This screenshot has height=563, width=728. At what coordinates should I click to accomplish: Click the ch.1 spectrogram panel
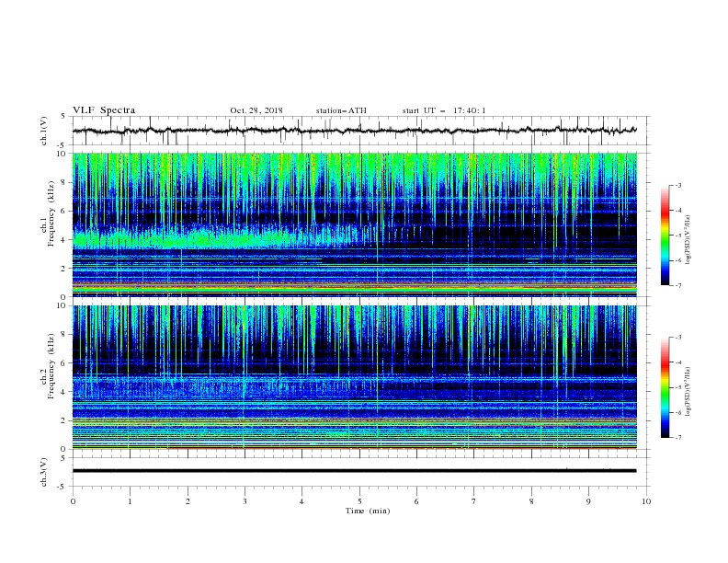(x=355, y=224)
